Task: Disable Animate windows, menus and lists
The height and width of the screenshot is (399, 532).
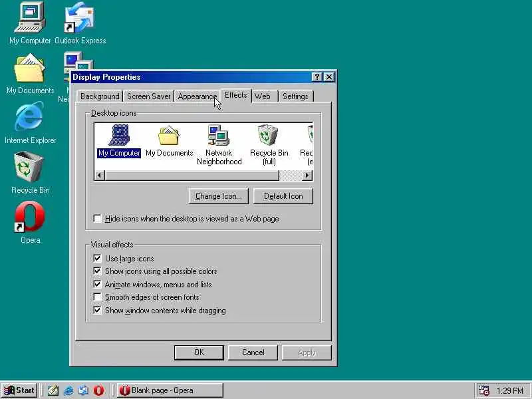Action: (x=152, y=285)
